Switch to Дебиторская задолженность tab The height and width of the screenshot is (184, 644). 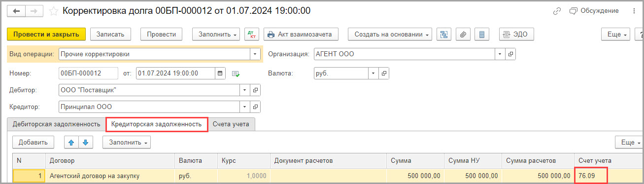click(x=56, y=124)
